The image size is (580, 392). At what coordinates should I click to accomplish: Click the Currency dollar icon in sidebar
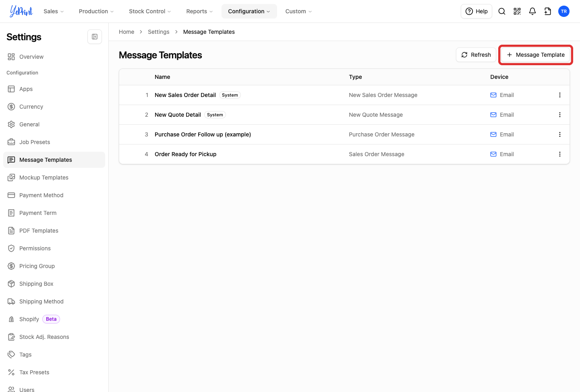click(11, 107)
